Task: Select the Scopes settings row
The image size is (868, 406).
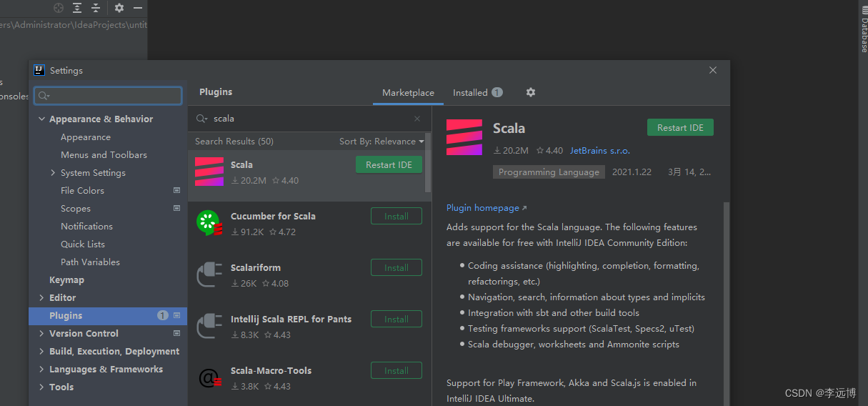Action: tap(108, 208)
